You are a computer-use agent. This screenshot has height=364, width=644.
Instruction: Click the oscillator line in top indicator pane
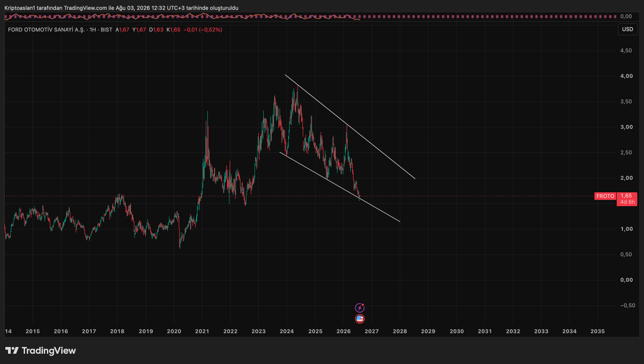click(182, 17)
